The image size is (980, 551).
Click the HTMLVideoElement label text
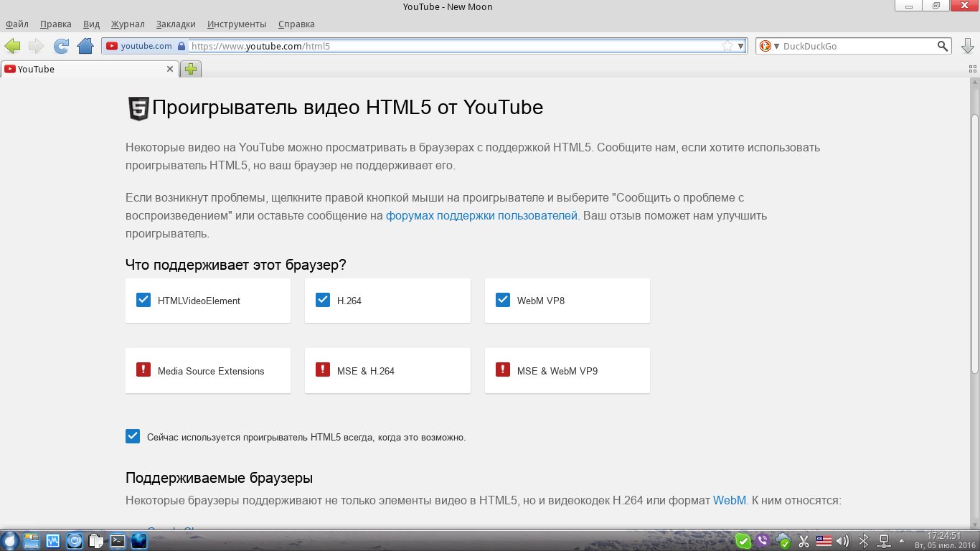(x=199, y=301)
